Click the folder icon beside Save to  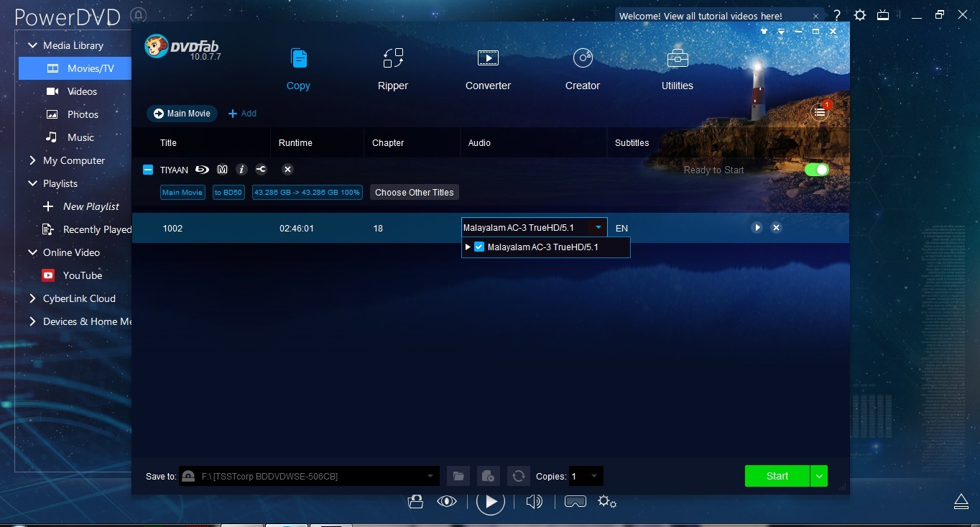tap(458, 476)
